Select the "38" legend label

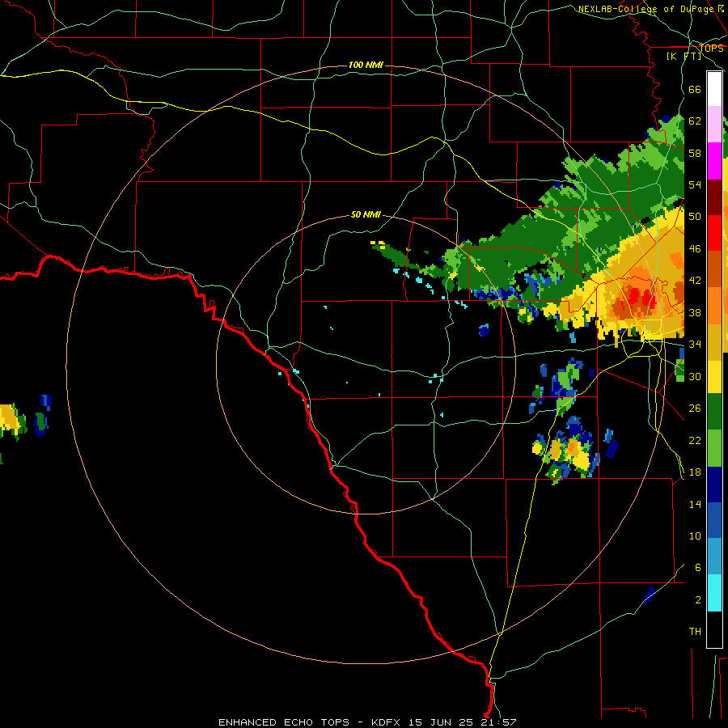[x=695, y=312]
